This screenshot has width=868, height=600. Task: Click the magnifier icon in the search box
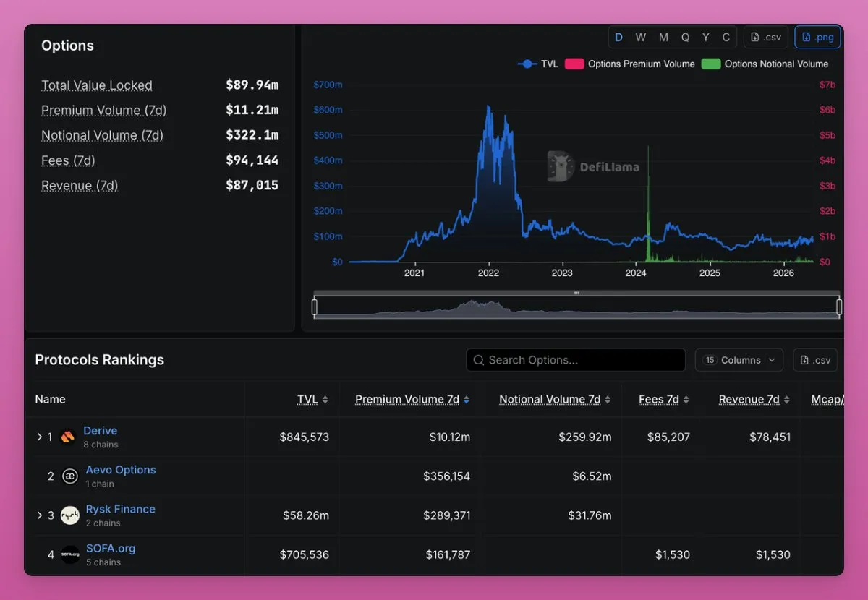click(x=478, y=360)
